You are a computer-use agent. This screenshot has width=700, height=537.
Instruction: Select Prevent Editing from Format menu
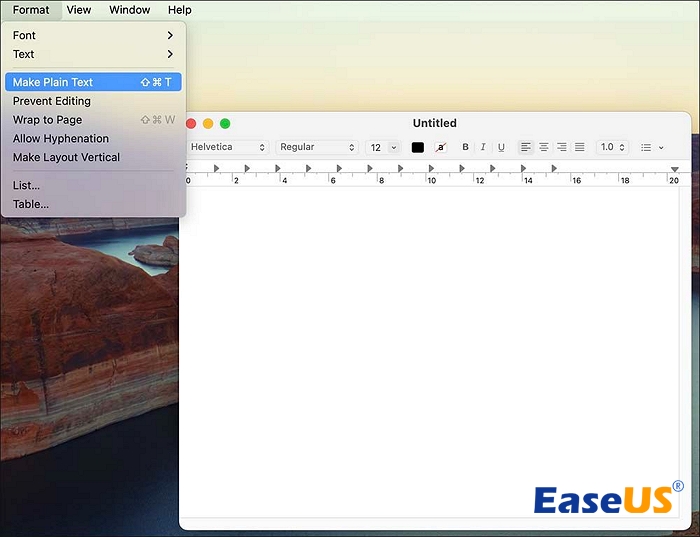(52, 101)
